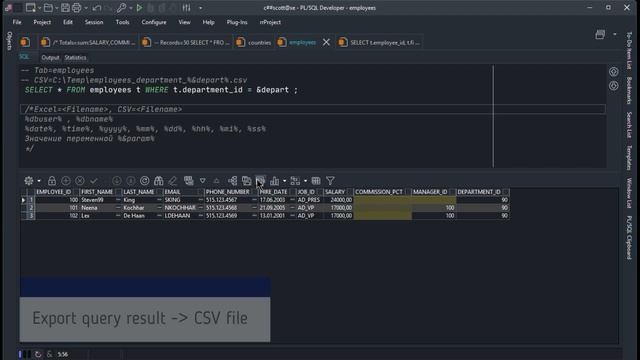This screenshot has width=640, height=360.
Task: Click the binoculars Query By Example icon
Action: coord(158,181)
